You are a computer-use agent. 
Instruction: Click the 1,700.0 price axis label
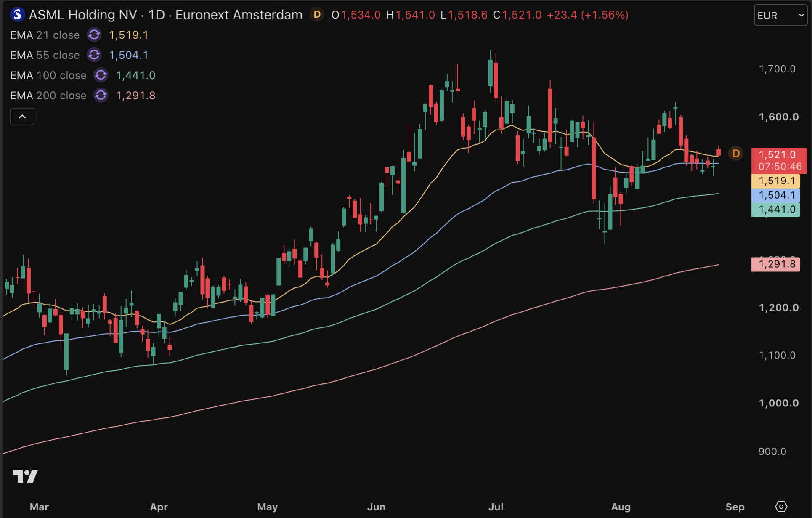pos(778,69)
